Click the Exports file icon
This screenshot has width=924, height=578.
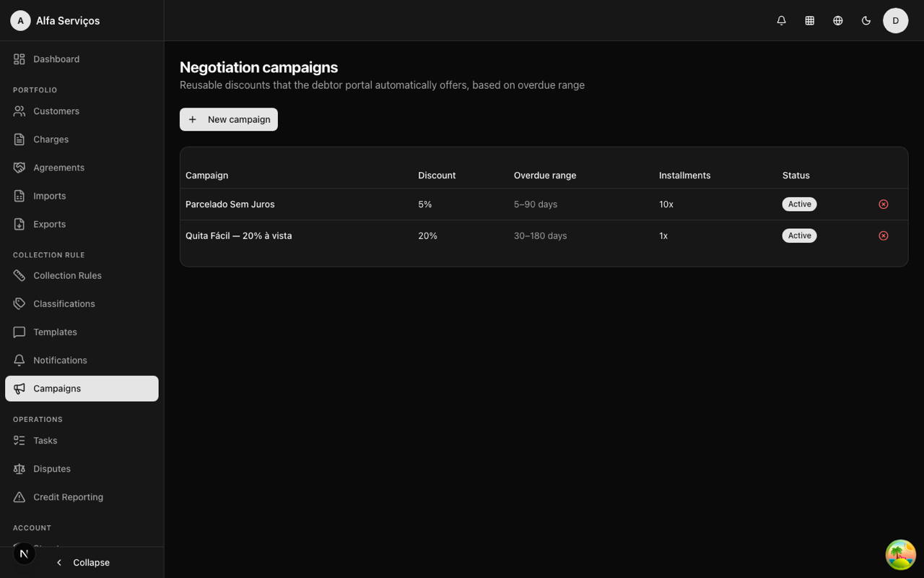pos(19,224)
